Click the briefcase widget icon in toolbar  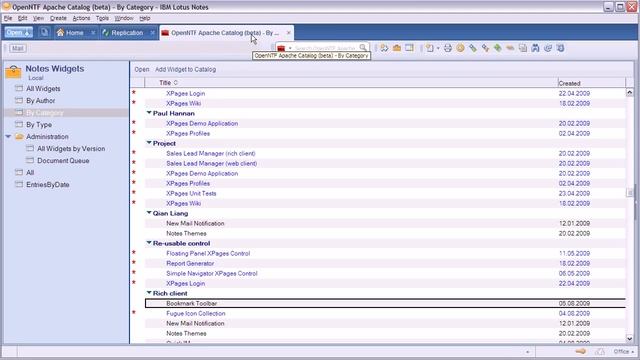click(397, 48)
